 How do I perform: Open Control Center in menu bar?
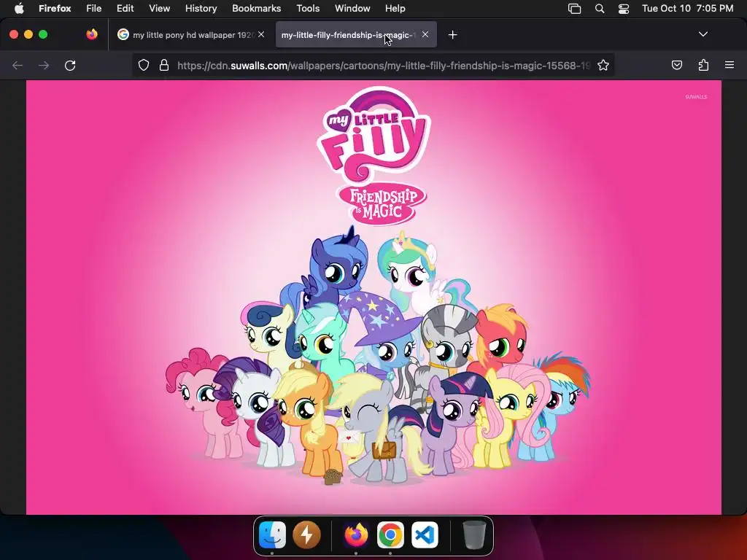[624, 8]
